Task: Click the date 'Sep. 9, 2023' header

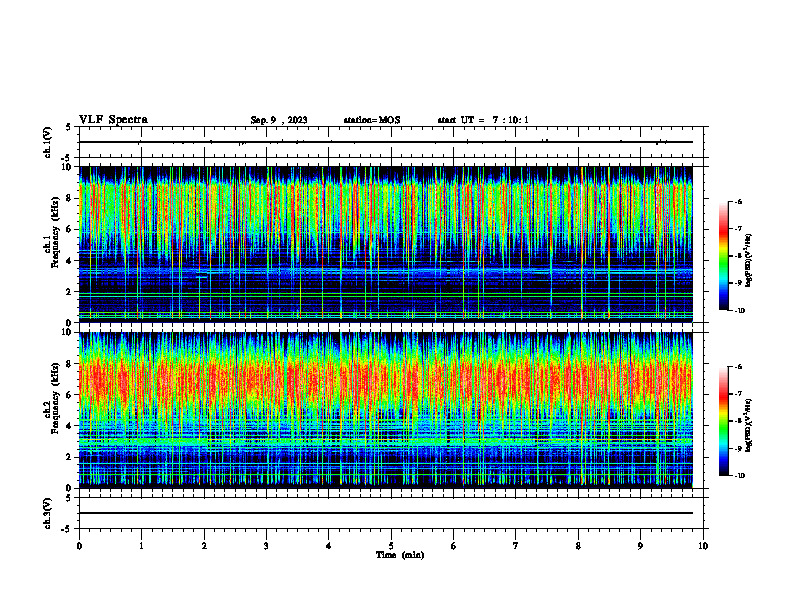Action: point(279,120)
